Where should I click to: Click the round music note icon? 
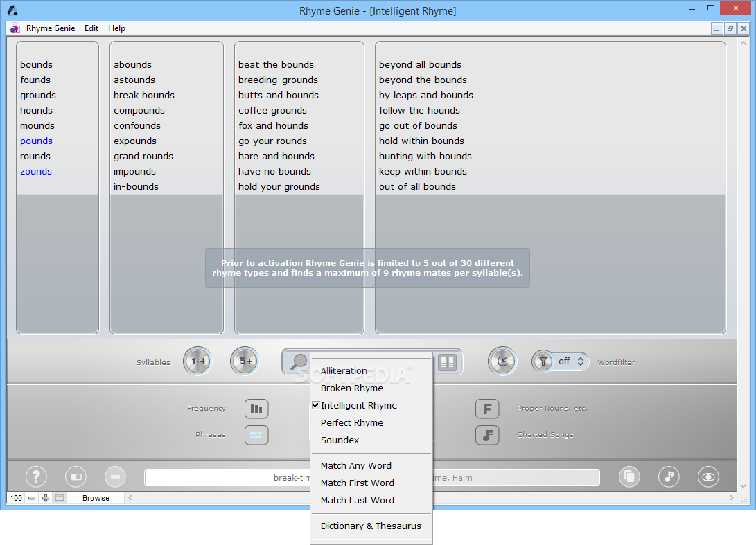point(669,477)
